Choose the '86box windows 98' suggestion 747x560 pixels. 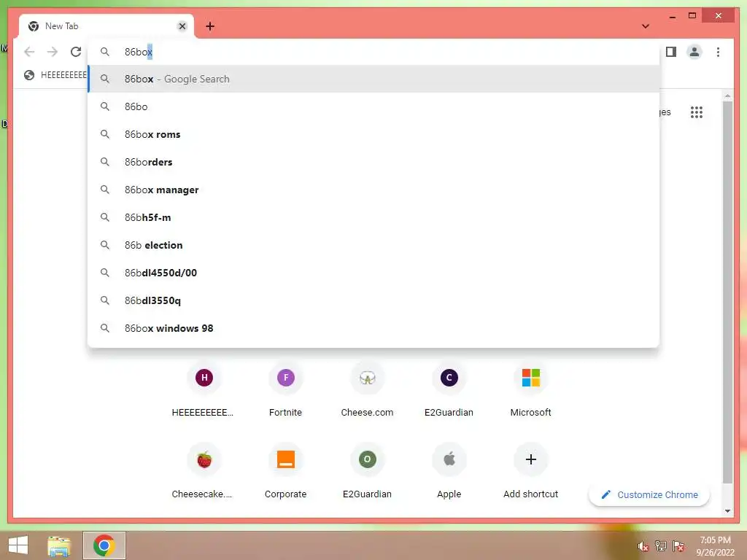point(374,328)
